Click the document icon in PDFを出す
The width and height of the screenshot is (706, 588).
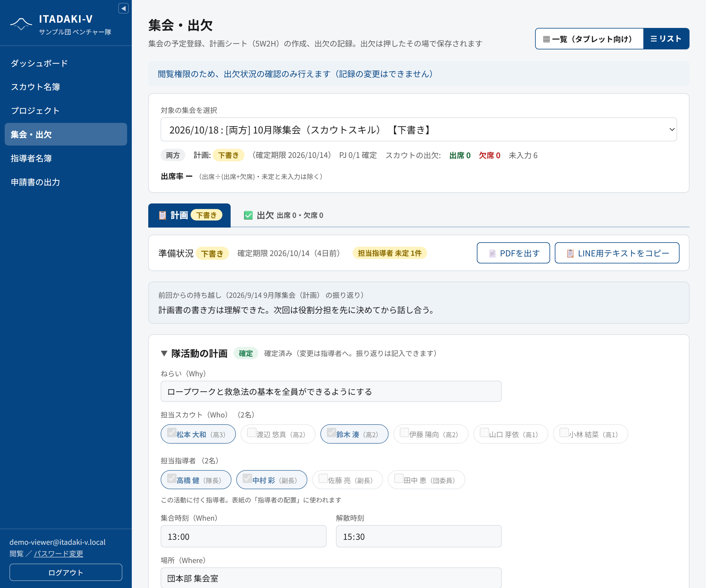click(492, 253)
